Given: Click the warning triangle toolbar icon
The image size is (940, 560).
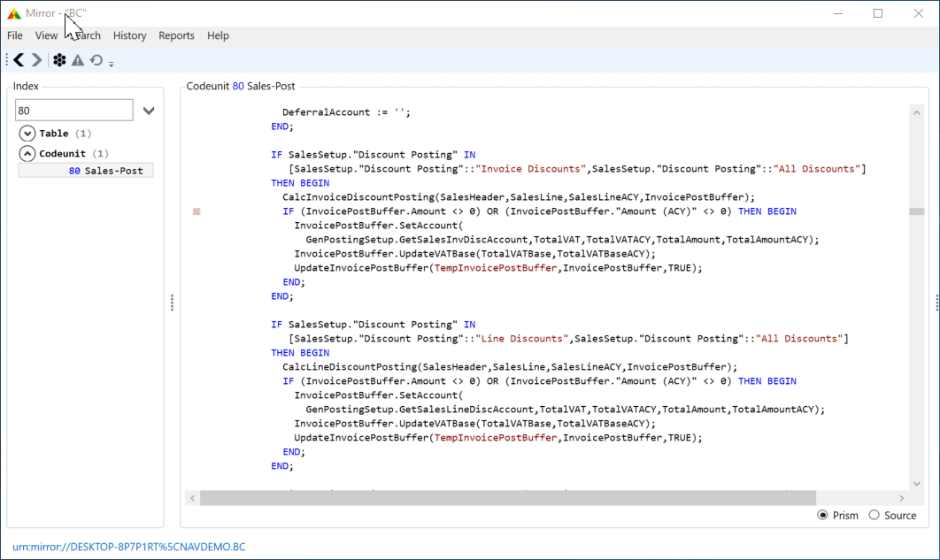Looking at the screenshot, I should click(x=78, y=60).
